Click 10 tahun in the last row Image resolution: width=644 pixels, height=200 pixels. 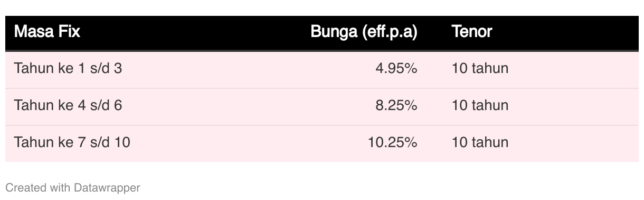480,142
